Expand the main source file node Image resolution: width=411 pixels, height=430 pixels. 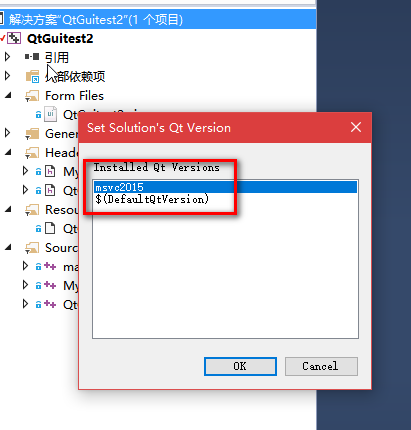[x=25, y=266]
